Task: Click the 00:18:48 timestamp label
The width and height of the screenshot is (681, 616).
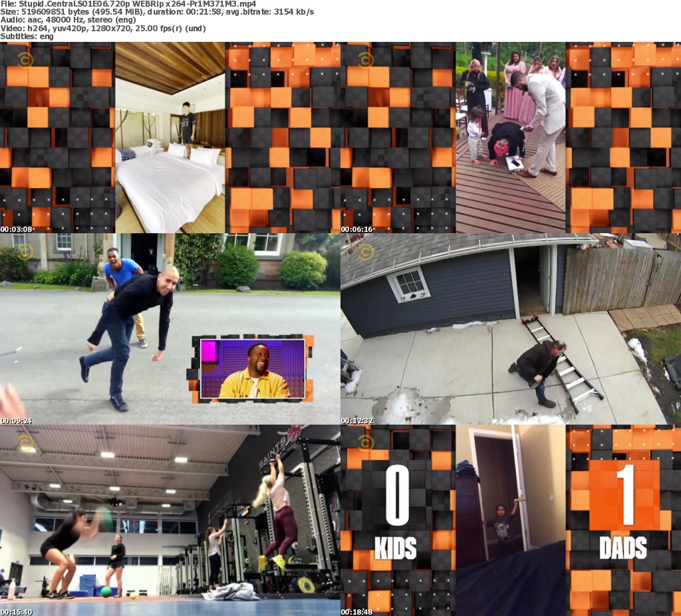Action: 357,612
